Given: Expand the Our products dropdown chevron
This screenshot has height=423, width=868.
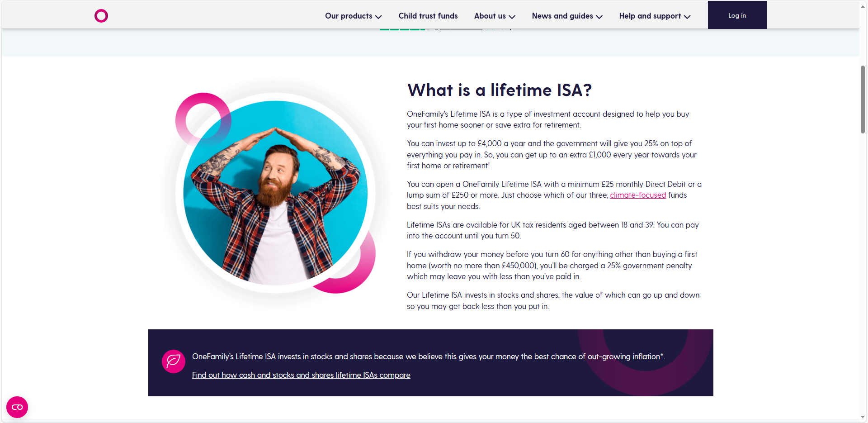Looking at the screenshot, I should (x=378, y=17).
